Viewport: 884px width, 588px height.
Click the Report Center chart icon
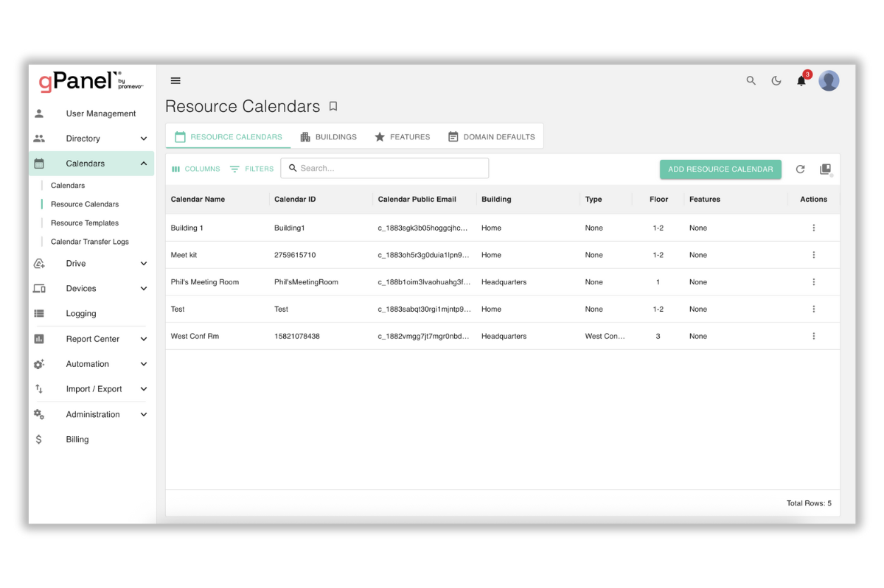39,338
